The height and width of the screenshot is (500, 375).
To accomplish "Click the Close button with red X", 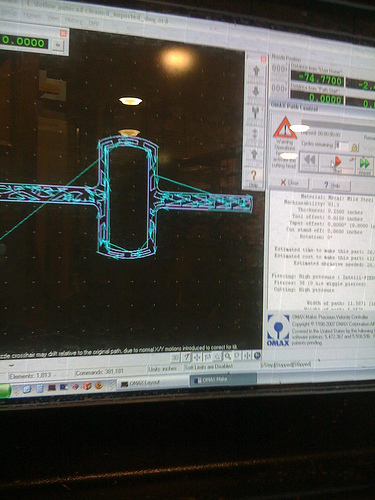I will tap(289, 183).
